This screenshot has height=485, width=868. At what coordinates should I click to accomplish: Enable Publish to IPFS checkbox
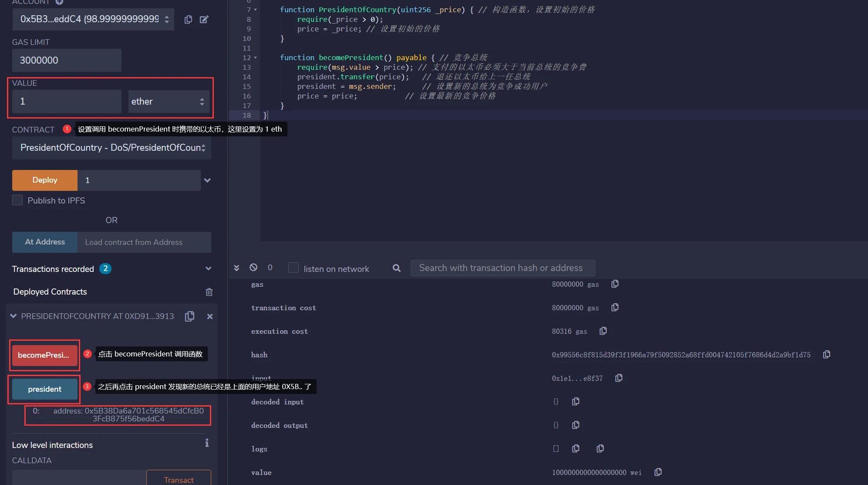coord(17,200)
